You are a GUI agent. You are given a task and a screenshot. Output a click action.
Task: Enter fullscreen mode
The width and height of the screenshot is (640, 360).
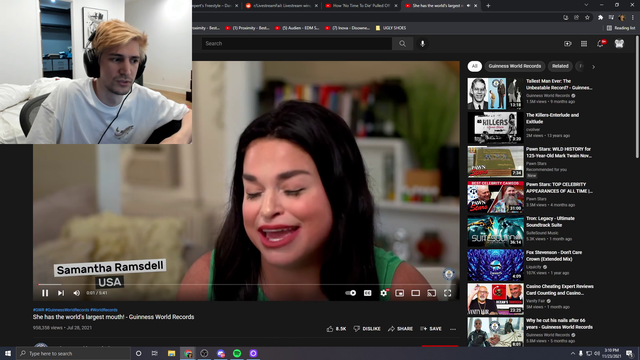(x=448, y=293)
